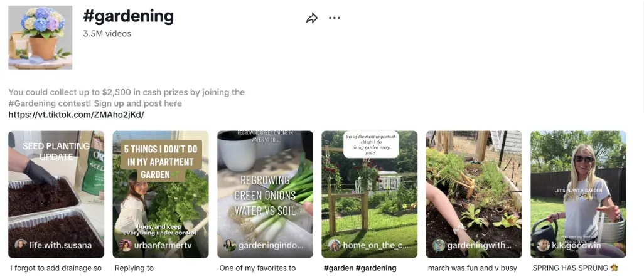Click gardeningwith... profile avatar

coord(439,245)
